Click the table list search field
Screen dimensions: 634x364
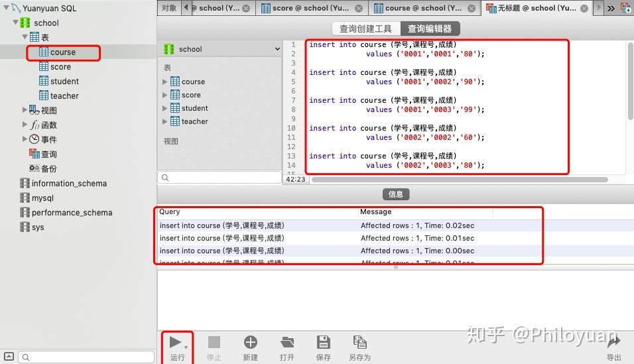coord(220,177)
